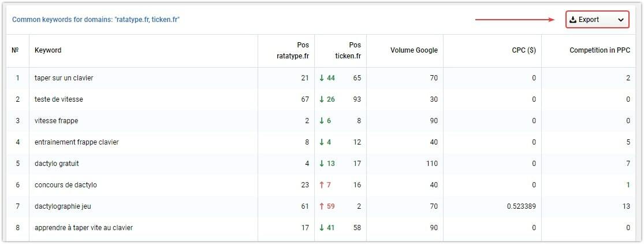This screenshot has height=244, width=644.
Task: Click green down arrow for taper sur un clavier
Action: [322, 77]
